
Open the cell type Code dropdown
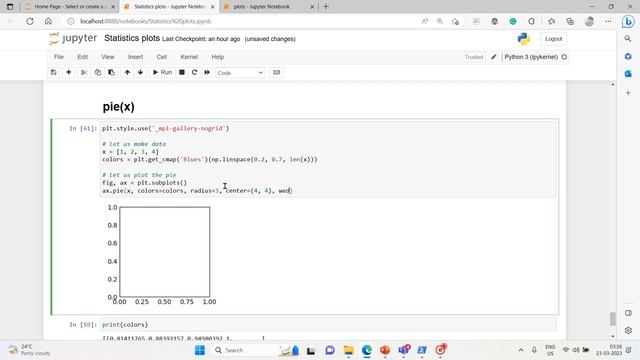(x=240, y=73)
